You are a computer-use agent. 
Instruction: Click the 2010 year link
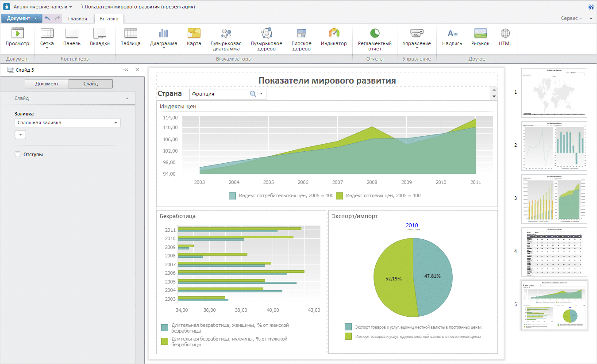(x=412, y=226)
